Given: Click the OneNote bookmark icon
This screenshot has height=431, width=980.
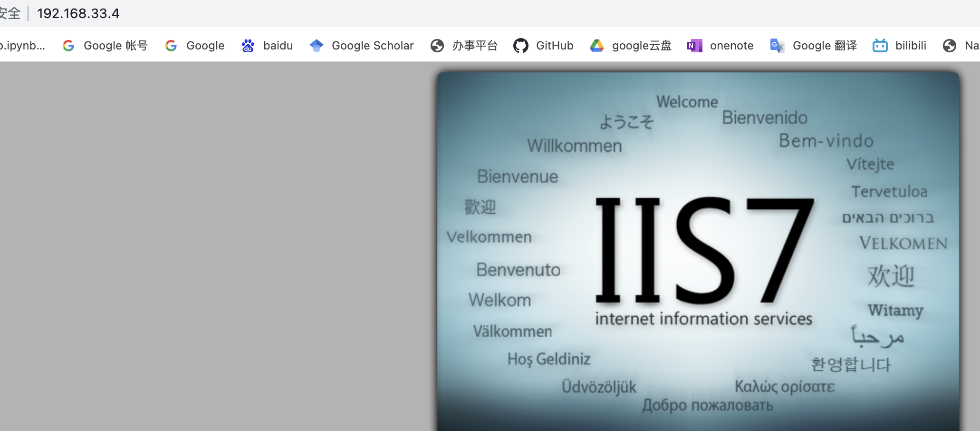Looking at the screenshot, I should pyautogui.click(x=695, y=46).
